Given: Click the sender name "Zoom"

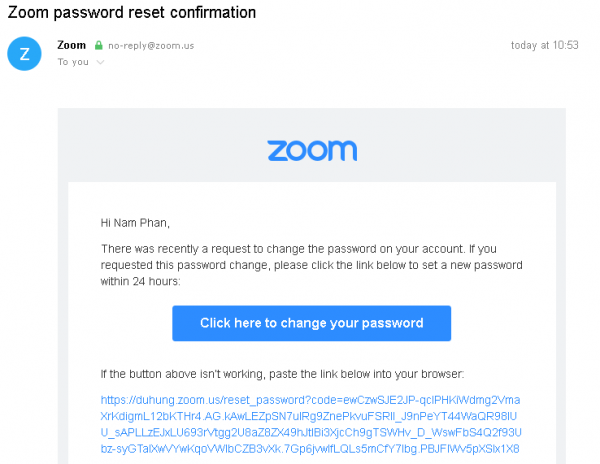Looking at the screenshot, I should [x=71, y=45].
